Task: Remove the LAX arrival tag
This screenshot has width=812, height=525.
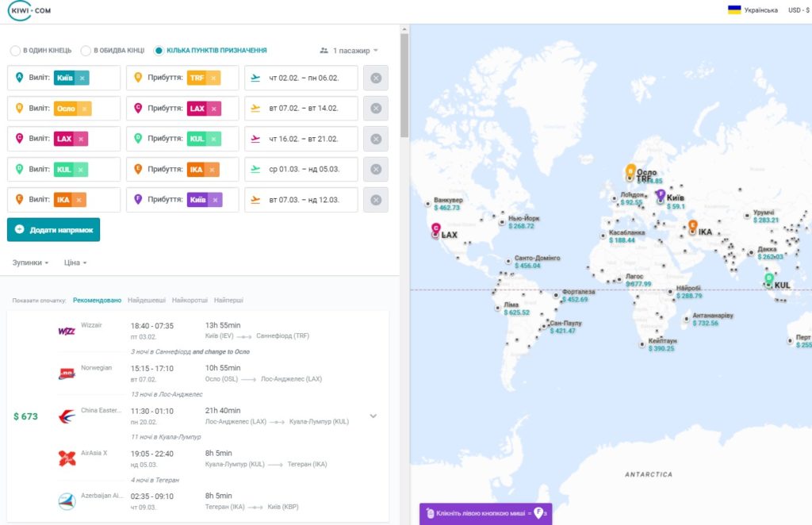Action: coord(213,108)
